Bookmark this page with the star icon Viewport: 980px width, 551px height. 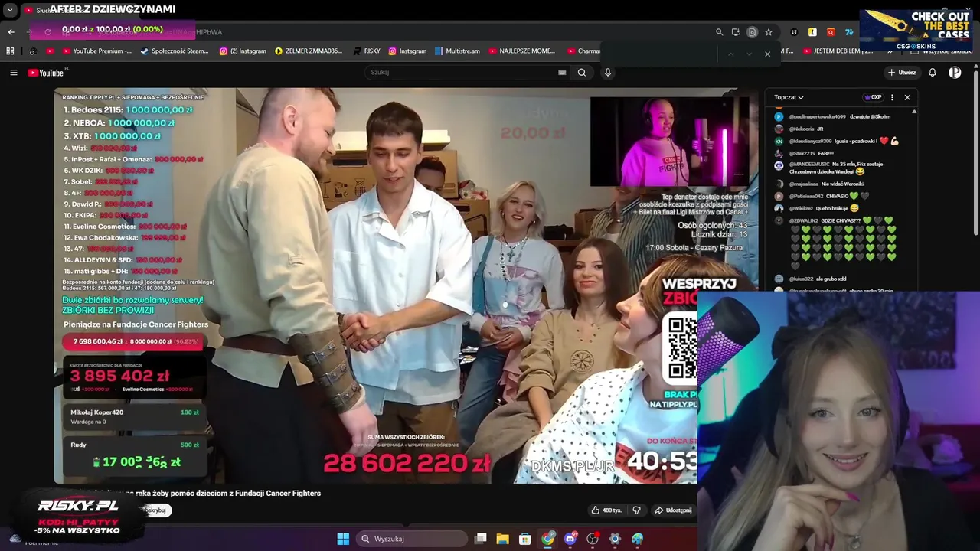click(769, 32)
